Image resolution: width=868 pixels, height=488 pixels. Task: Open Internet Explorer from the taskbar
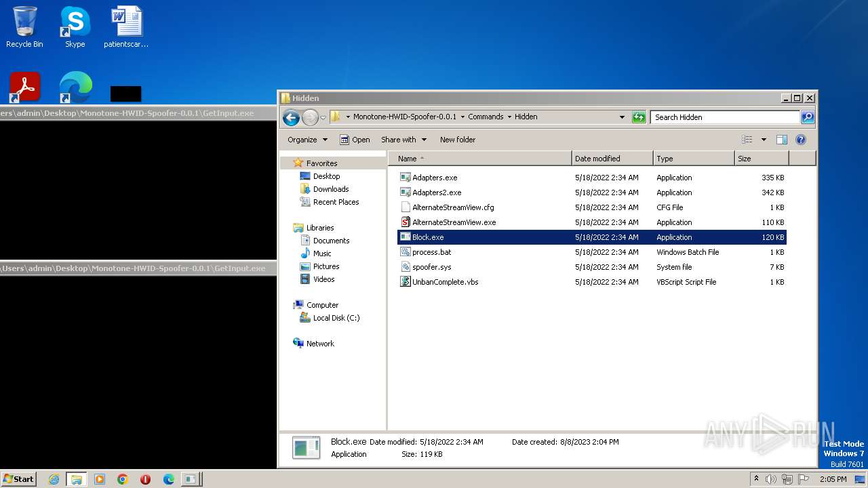(54, 479)
